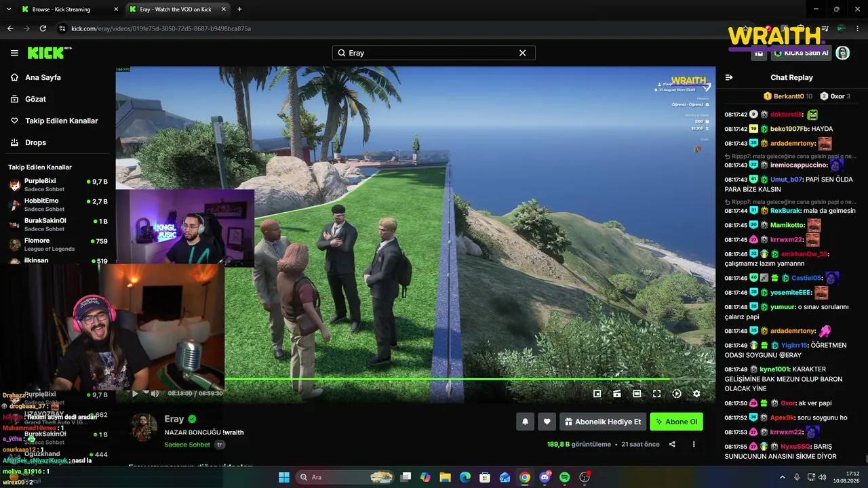Open PurpleBixi channel in followed list
The width and height of the screenshot is (868, 488).
point(58,185)
